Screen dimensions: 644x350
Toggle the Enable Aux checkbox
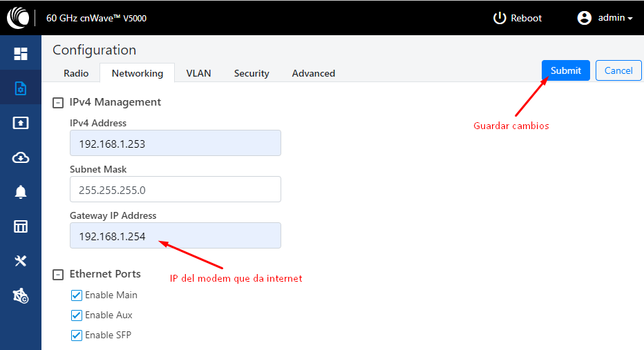click(x=77, y=315)
